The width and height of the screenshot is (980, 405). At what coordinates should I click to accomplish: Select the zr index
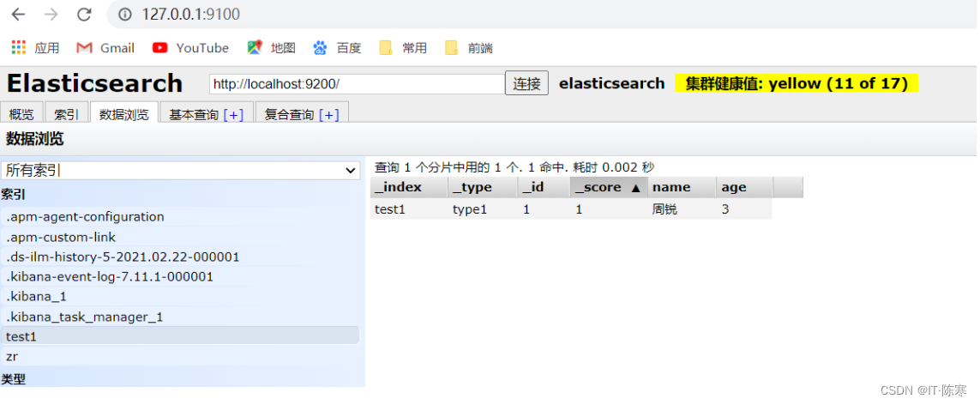[181, 356]
